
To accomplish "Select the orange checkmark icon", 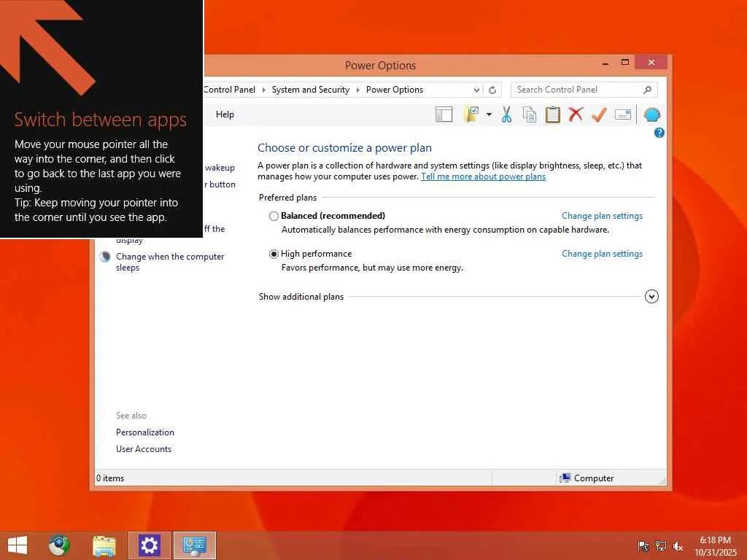I will pyautogui.click(x=599, y=114).
